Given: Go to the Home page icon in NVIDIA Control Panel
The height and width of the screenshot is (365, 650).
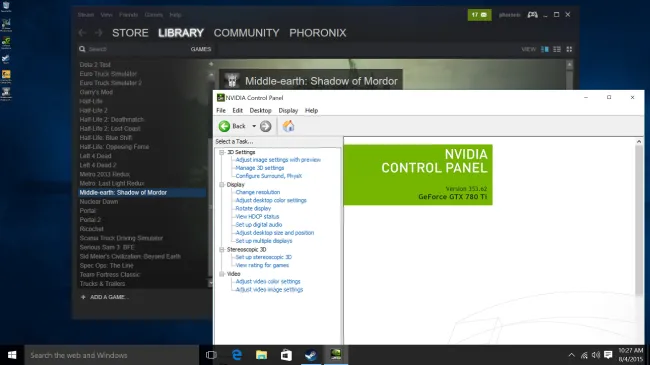Looking at the screenshot, I should [x=289, y=126].
